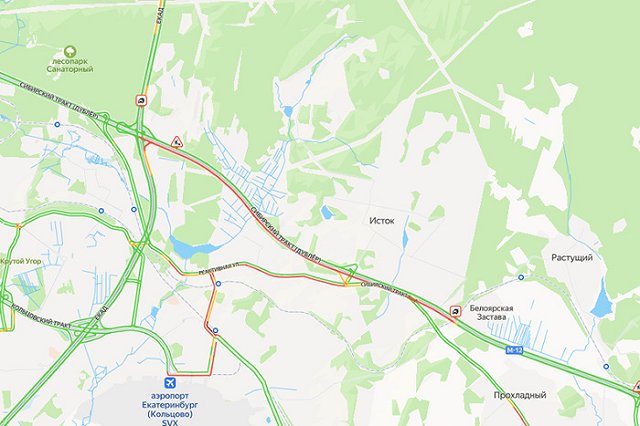This screenshot has width=640, height=426.
Task: Open the accident marker on ЕКАД north
Action: pyautogui.click(x=141, y=101)
